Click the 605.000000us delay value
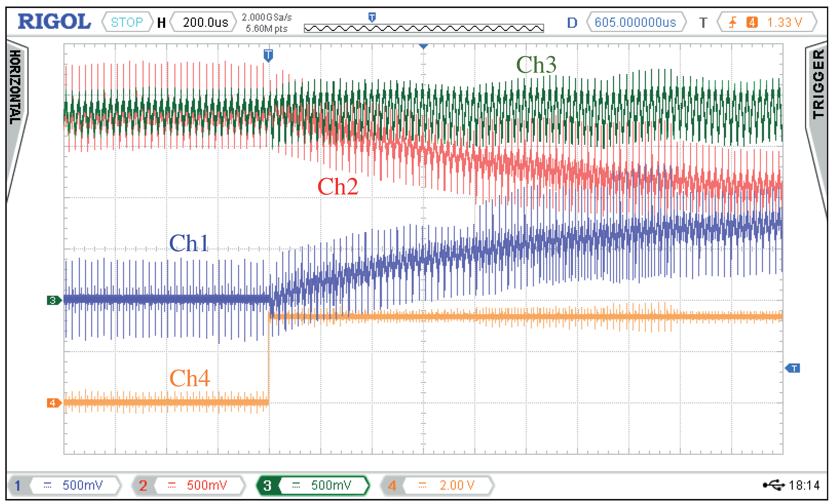832x504 pixels. 635,23
